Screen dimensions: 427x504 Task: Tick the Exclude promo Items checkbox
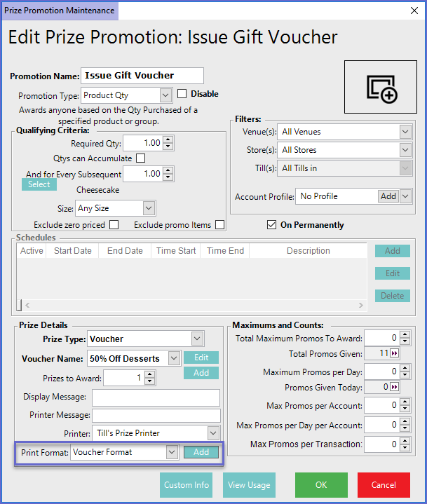[220, 225]
